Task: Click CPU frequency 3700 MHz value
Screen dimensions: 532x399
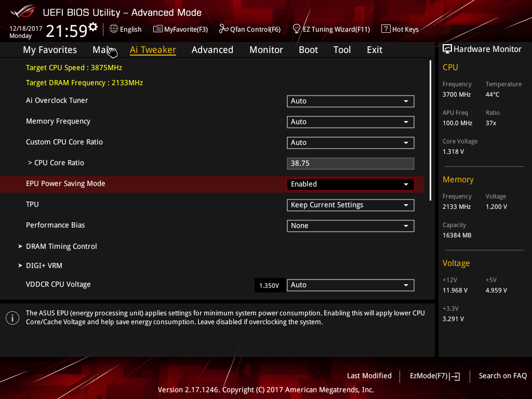Action: click(x=457, y=95)
